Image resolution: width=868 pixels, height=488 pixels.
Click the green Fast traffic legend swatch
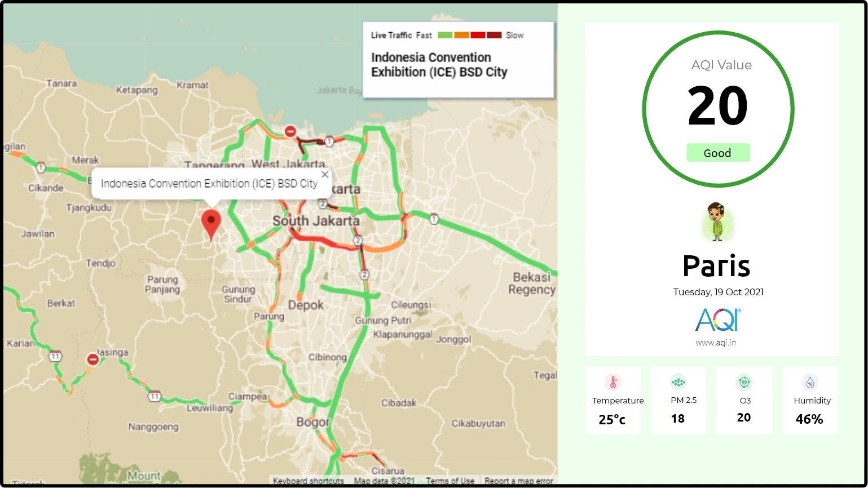tap(446, 35)
